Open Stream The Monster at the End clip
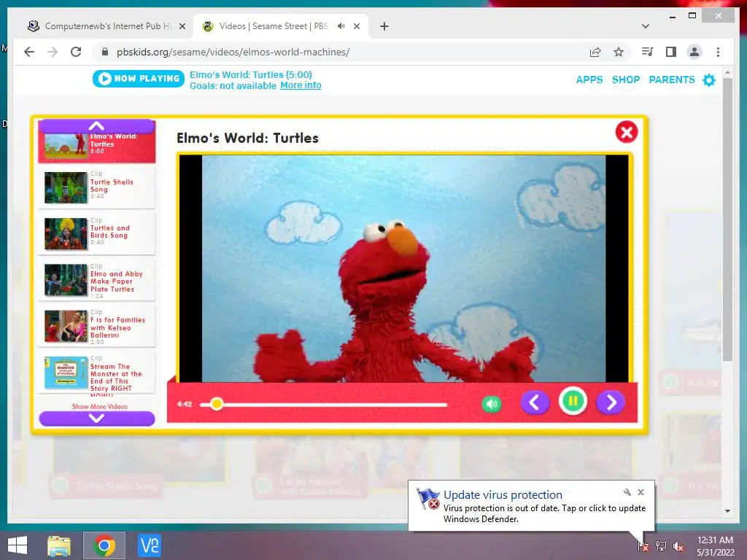747x560 pixels. (x=97, y=373)
